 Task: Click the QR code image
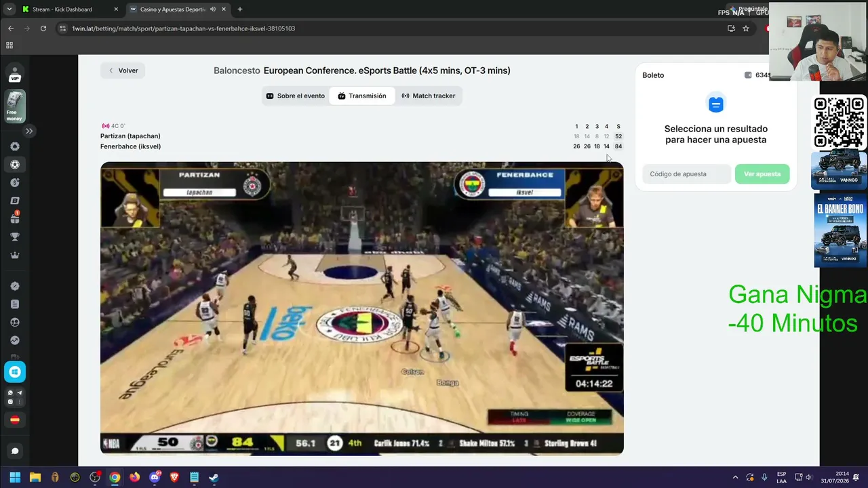click(x=840, y=123)
